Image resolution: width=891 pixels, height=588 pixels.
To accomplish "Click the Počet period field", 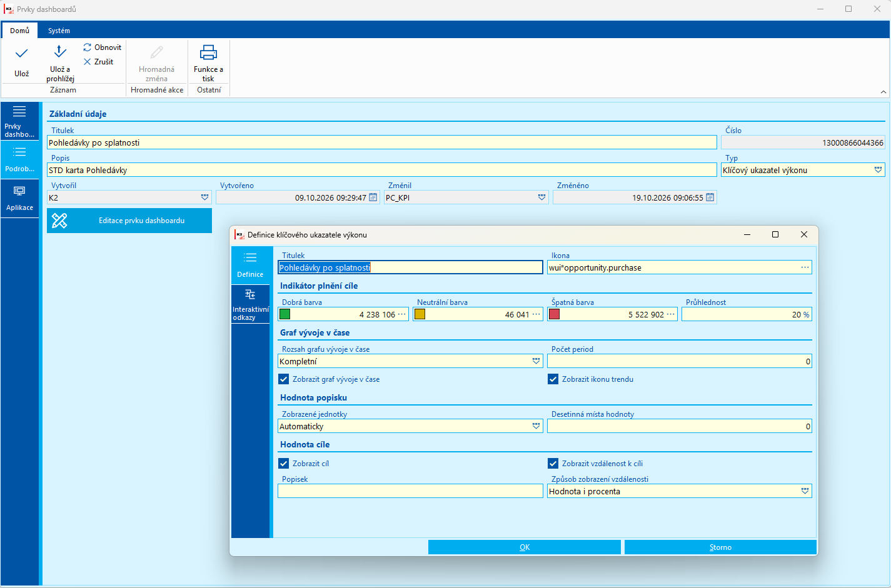I will pyautogui.click(x=679, y=361).
